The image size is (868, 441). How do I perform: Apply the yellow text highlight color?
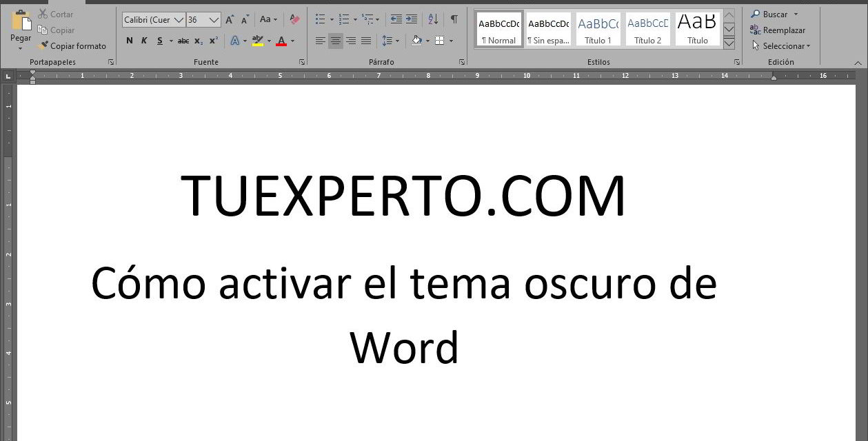tap(257, 41)
